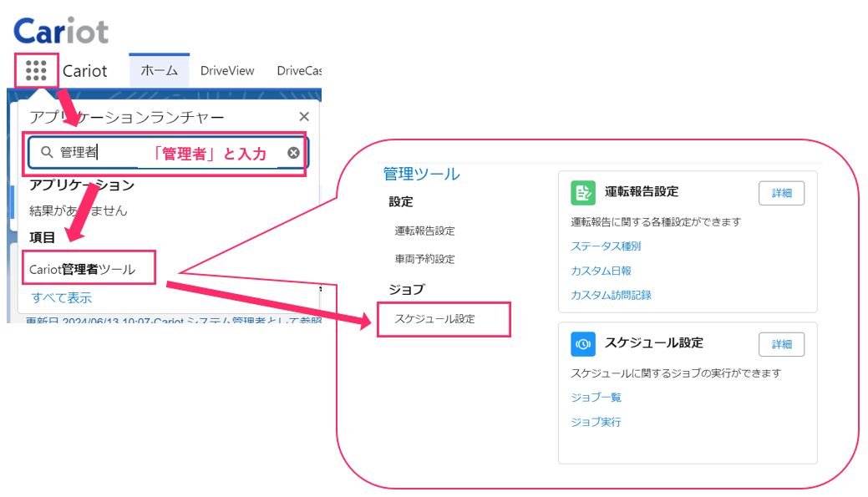Select Cariot管理者ツール from the results

click(x=83, y=270)
